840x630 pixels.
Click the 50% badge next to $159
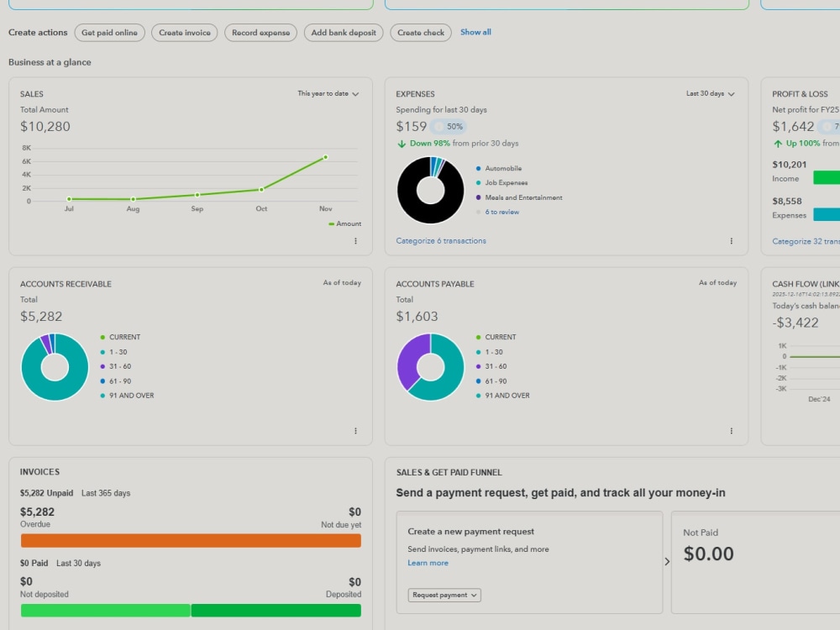point(449,127)
